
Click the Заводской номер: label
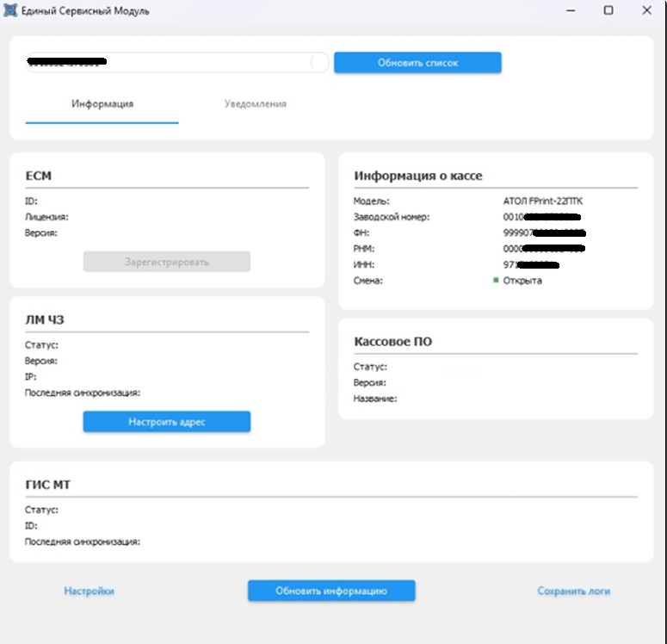point(392,217)
